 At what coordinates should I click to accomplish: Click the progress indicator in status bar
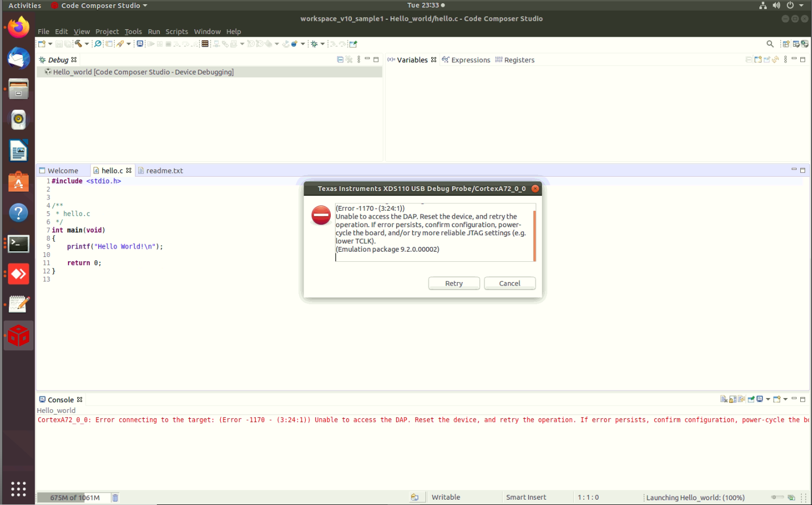(x=777, y=498)
